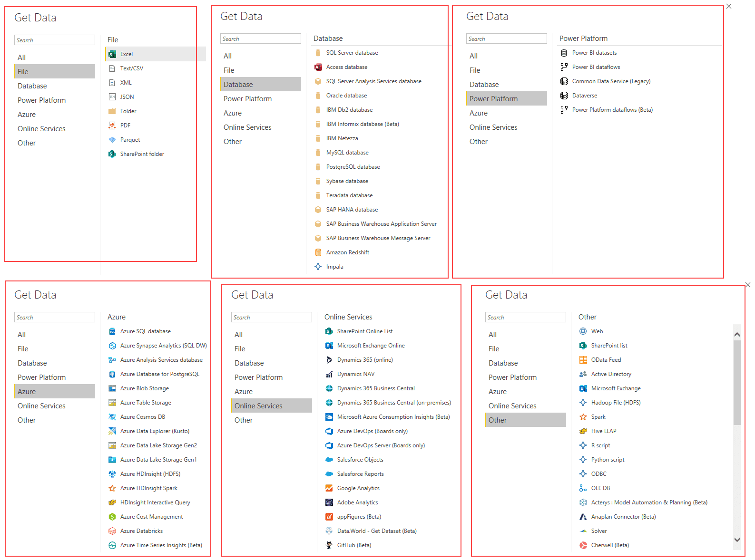The width and height of the screenshot is (755, 560).
Task: Click the Power BI dataflows icon
Action: tap(564, 67)
